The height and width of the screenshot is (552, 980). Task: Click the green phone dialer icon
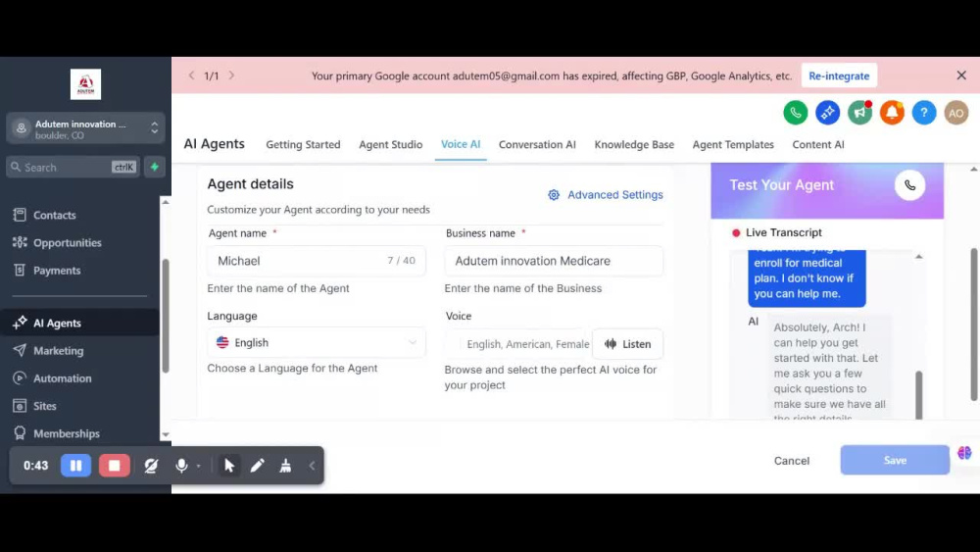click(795, 113)
